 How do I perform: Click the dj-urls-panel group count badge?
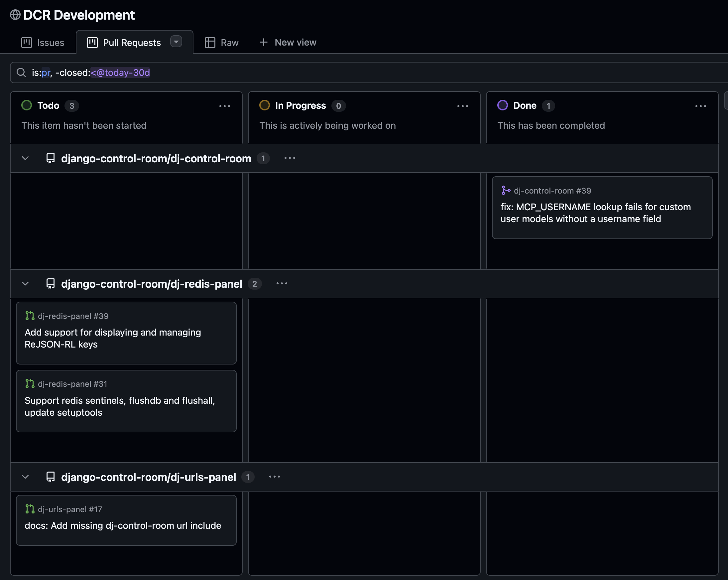pos(248,477)
